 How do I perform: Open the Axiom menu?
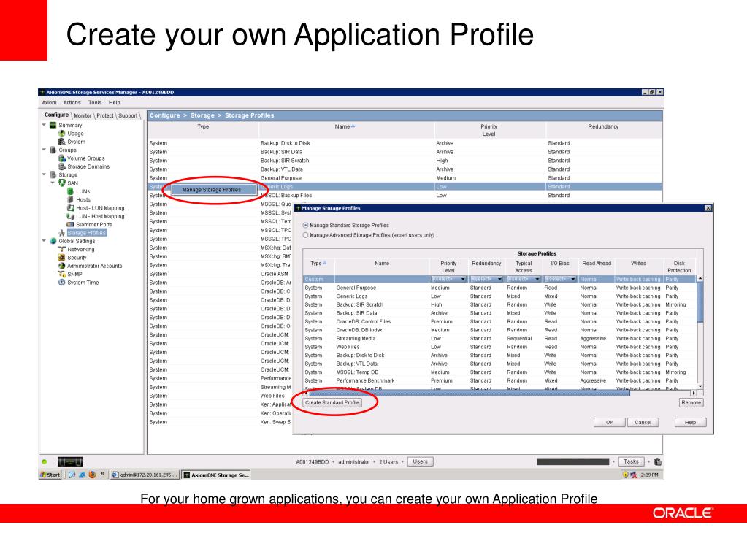pyautogui.click(x=49, y=102)
